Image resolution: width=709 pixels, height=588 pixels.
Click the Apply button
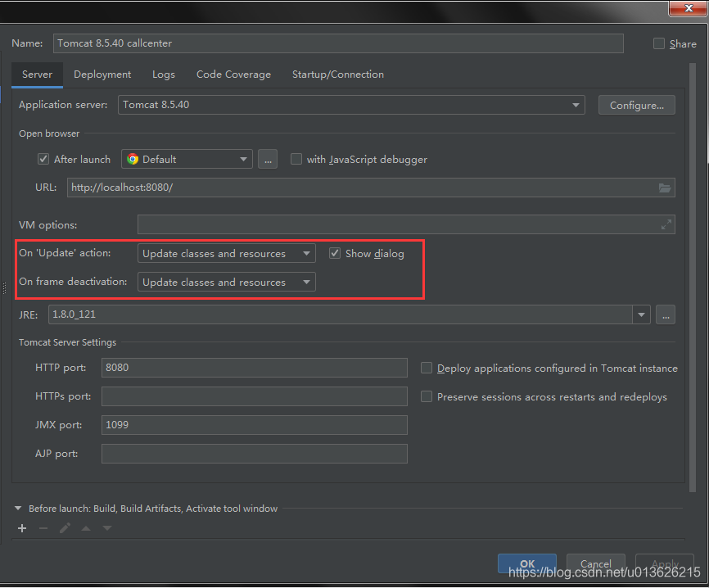click(x=665, y=563)
